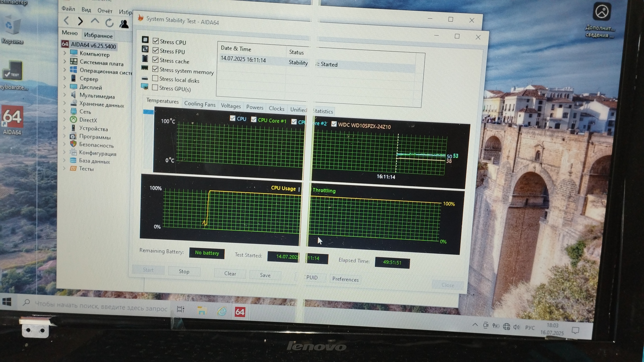Click the Preferences button

click(345, 279)
